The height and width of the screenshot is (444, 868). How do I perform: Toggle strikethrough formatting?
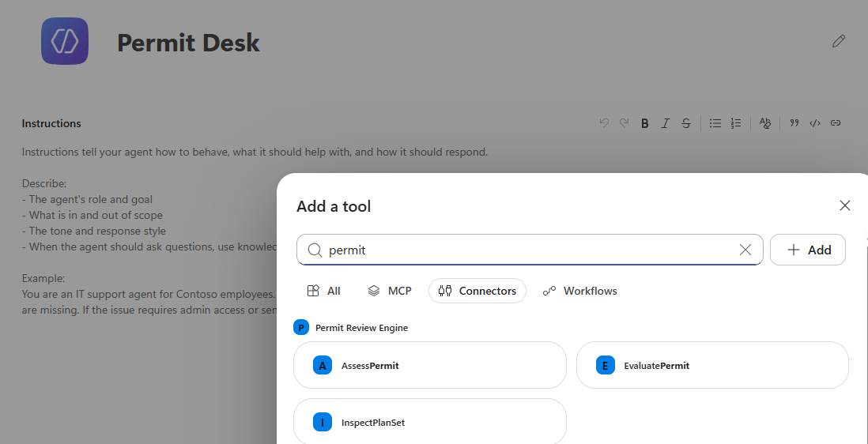click(686, 123)
